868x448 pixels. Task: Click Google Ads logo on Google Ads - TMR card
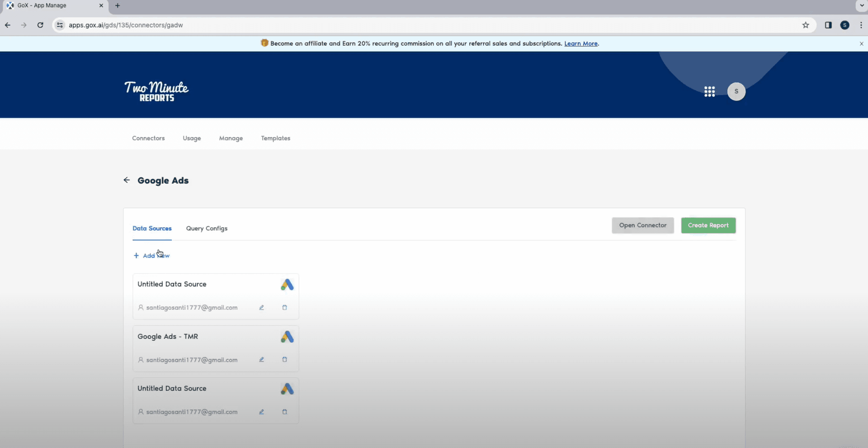(287, 337)
